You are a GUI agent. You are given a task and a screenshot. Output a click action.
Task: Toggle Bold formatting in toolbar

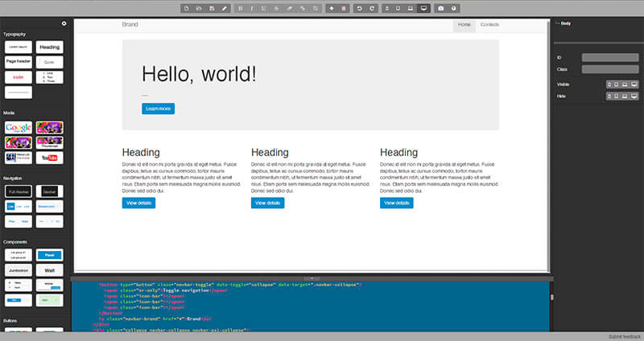[x=240, y=9]
